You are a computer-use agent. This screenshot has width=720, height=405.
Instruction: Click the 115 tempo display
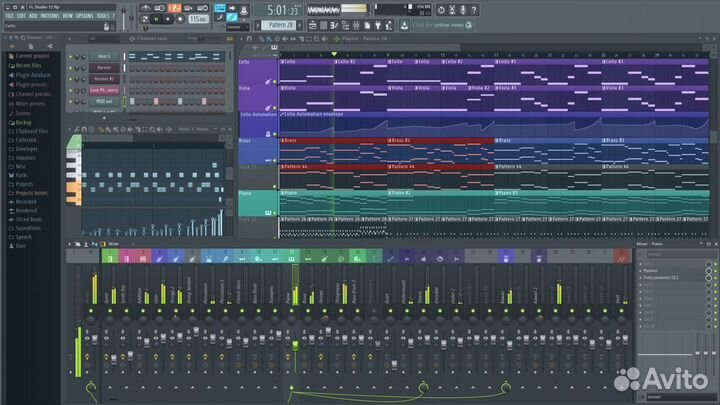tap(198, 18)
